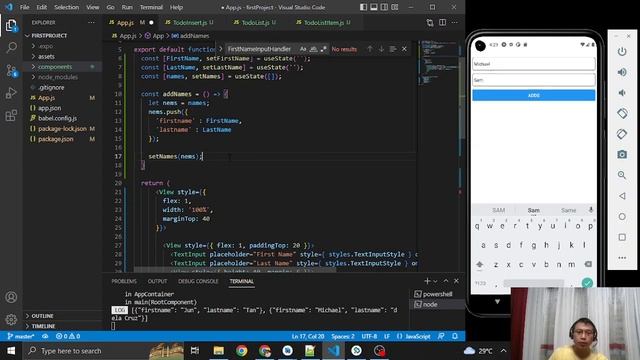Click Spaces: 2 indentation in status bar
The height and width of the screenshot is (360, 640).
pyautogui.click(x=343, y=336)
